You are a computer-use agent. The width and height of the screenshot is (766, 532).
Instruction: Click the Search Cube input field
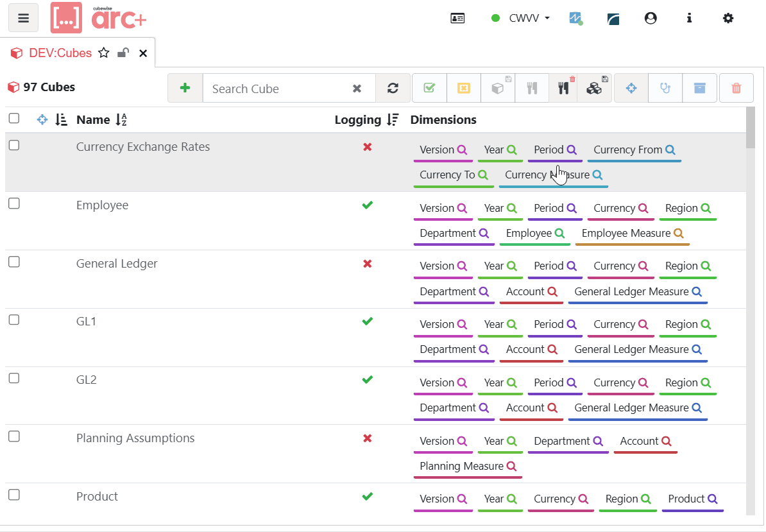point(279,89)
